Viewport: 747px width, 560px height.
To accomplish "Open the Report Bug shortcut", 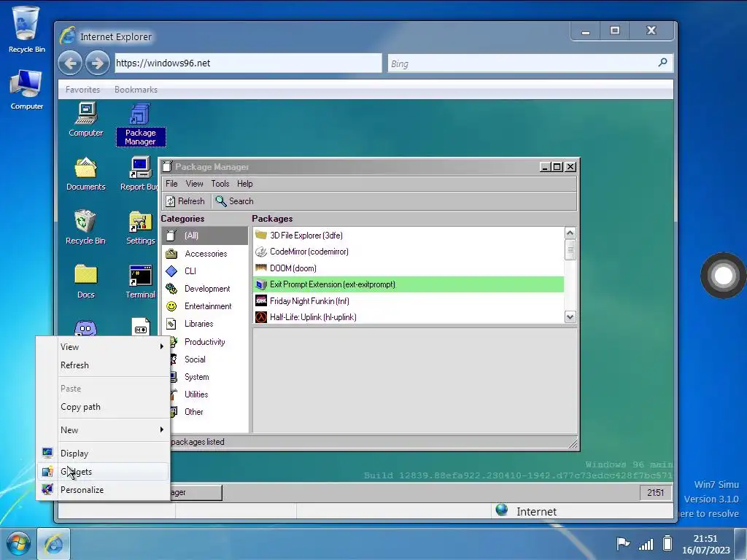I will click(139, 174).
